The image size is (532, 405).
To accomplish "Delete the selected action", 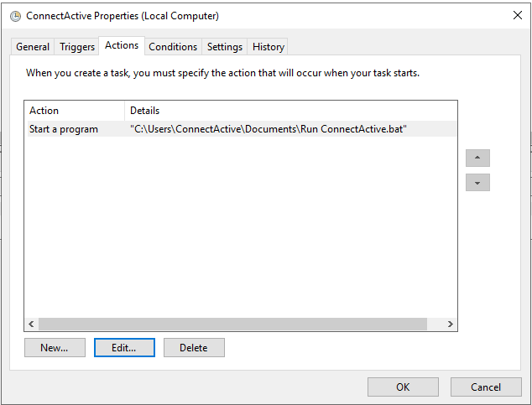I will 194,348.
